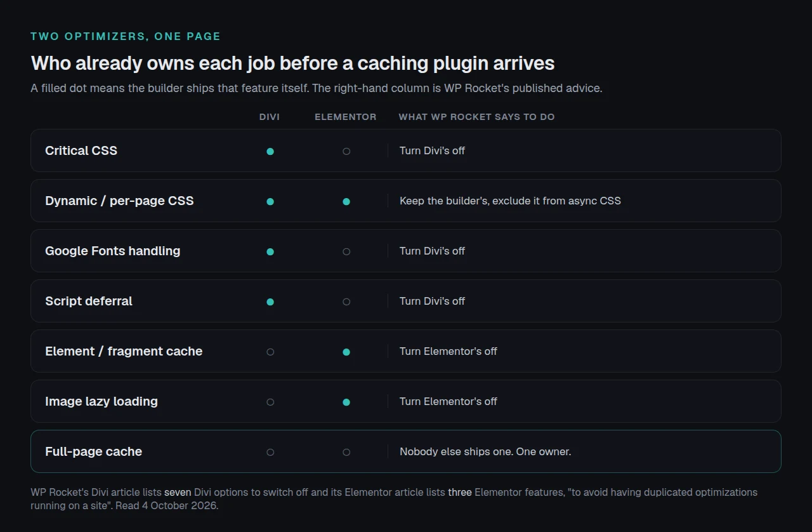Click the "ELEMENTOR" column header
Image resolution: width=812 pixels, height=532 pixels.
pos(346,117)
